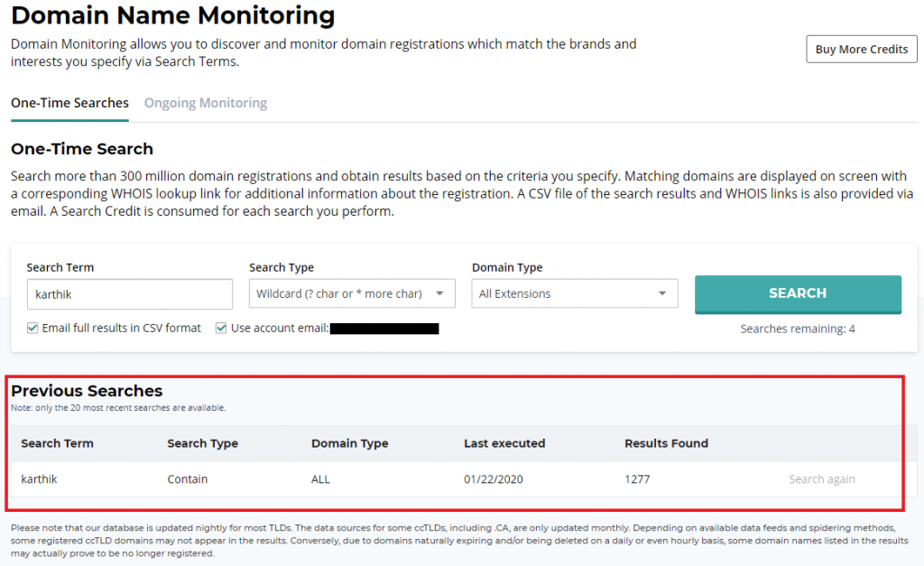Click the Previous Searches heading
The image size is (924, 566).
coord(87,391)
